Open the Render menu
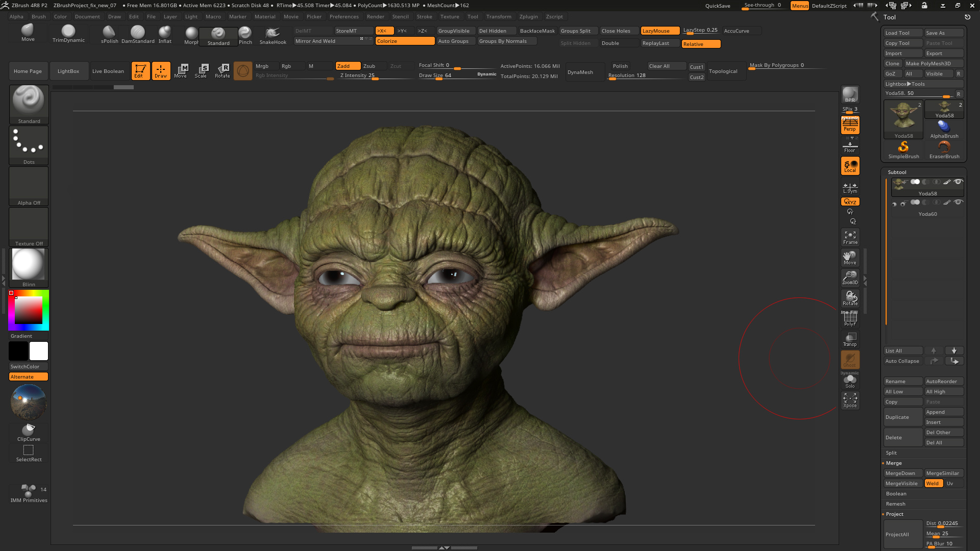The image size is (980, 551). pyautogui.click(x=376, y=16)
